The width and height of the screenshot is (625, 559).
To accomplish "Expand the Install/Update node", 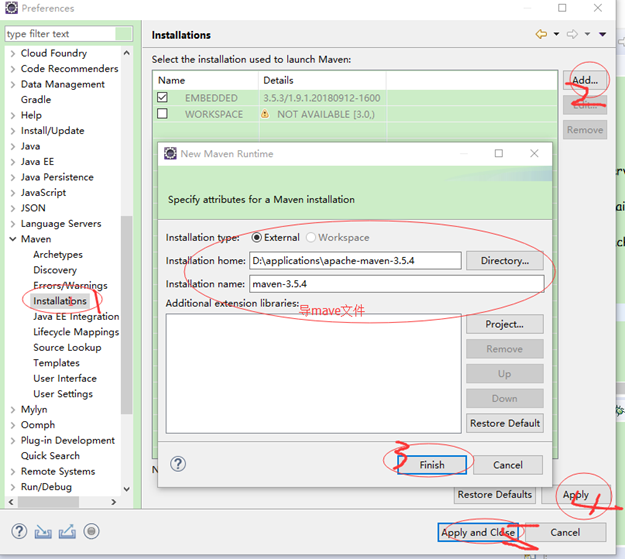I will coord(13,131).
